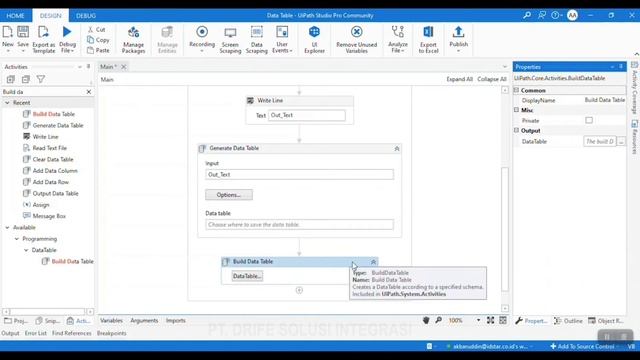Click the Write Line Text field
Screen dimensions: 640x360
tap(307, 116)
